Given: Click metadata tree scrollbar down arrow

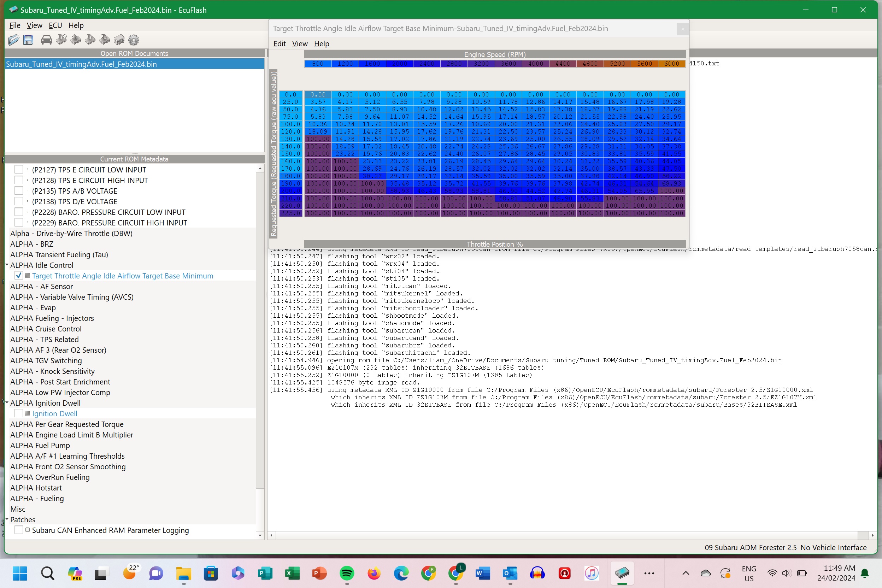Looking at the screenshot, I should pos(260,535).
